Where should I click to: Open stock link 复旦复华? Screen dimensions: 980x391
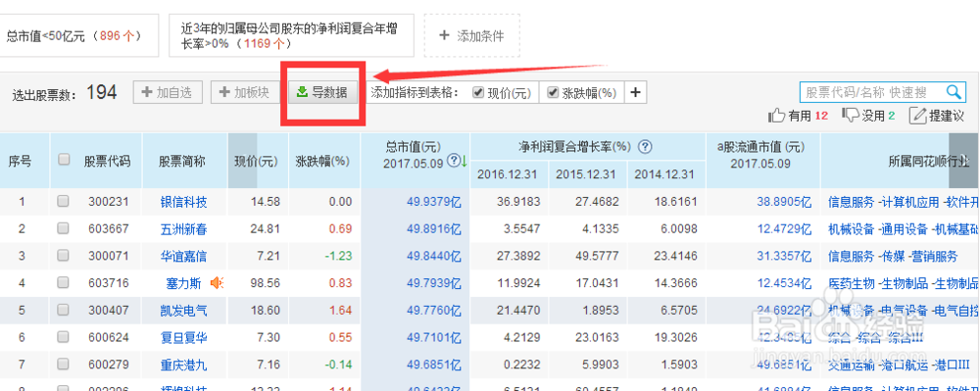(x=184, y=338)
